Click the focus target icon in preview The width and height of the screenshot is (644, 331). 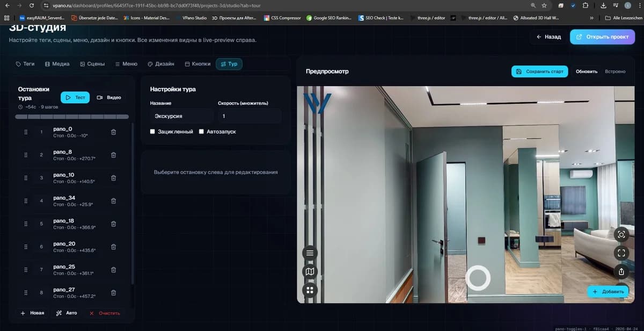click(x=621, y=234)
